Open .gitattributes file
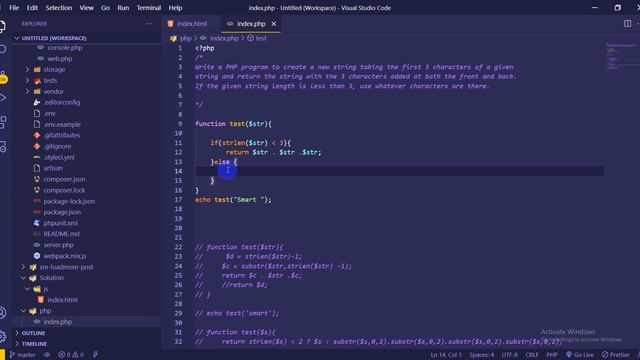The width and height of the screenshot is (640, 360). pos(62,135)
